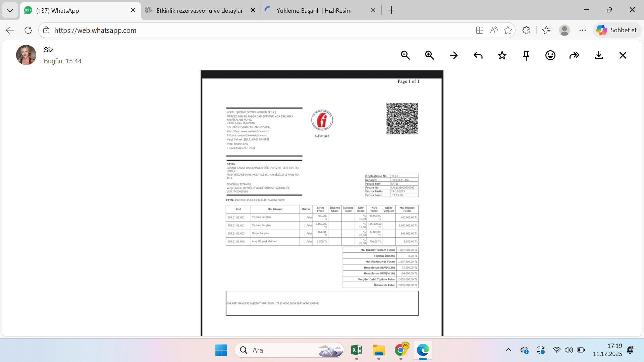Open Edge from taskbar

tap(423, 350)
